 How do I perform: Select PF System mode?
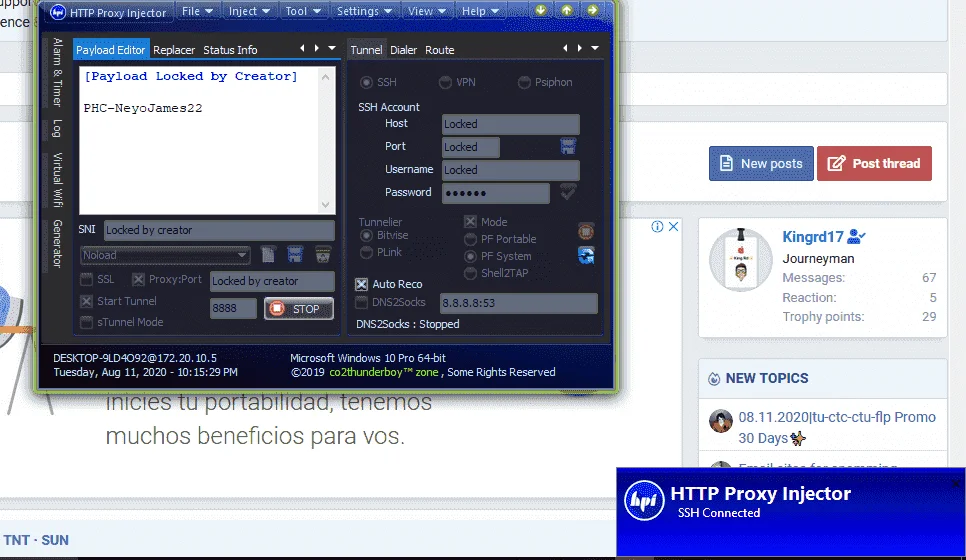tap(470, 256)
